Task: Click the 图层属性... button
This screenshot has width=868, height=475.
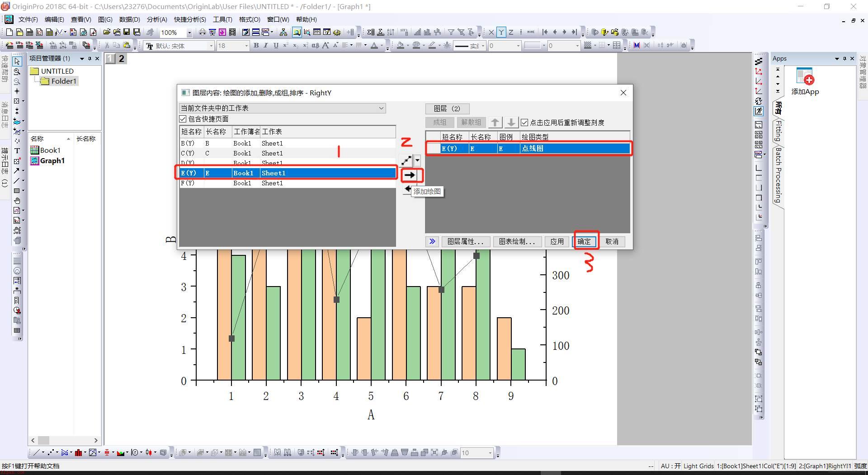Action: click(x=465, y=241)
